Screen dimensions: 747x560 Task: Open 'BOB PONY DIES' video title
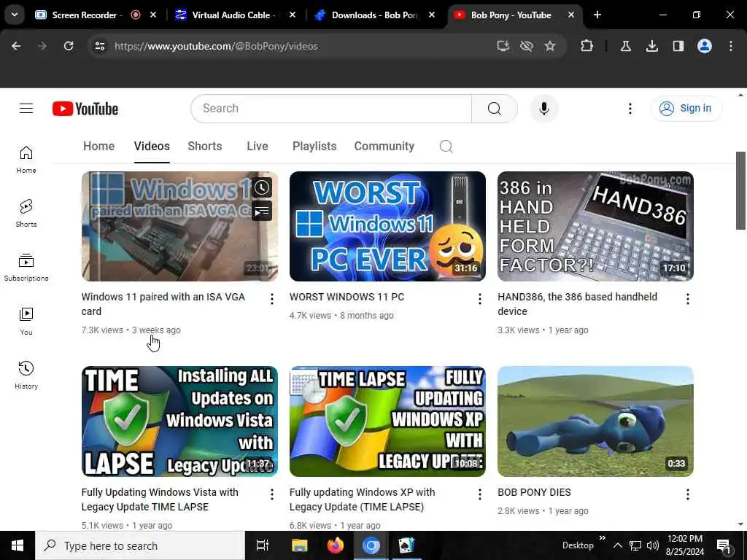[534, 492]
